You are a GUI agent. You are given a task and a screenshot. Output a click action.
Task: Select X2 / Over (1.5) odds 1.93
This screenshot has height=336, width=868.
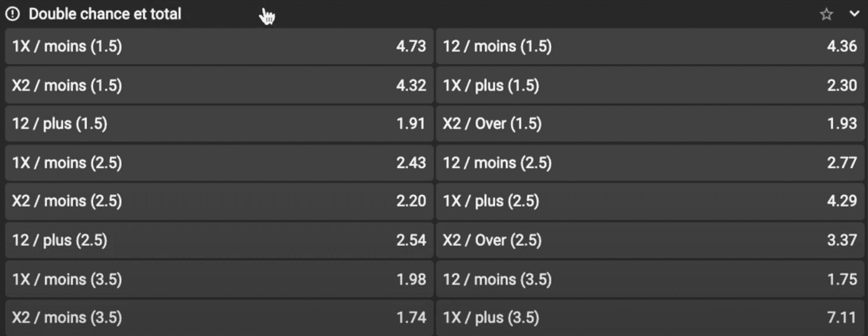point(650,124)
